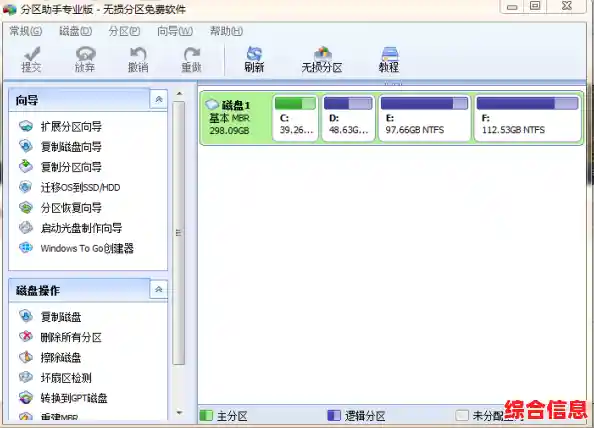Click the sidebar vertical scrollbar thumb
The height and width of the screenshot is (428, 594).
[x=179, y=233]
